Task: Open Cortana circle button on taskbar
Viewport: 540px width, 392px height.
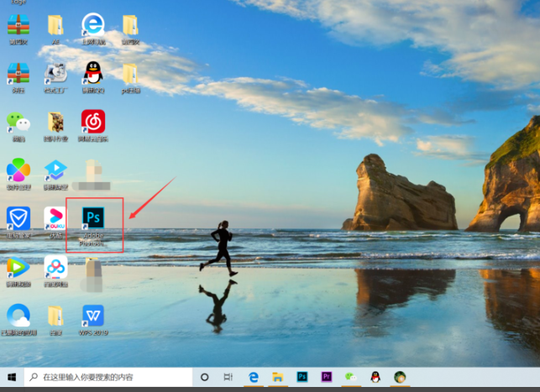Action: click(x=204, y=378)
